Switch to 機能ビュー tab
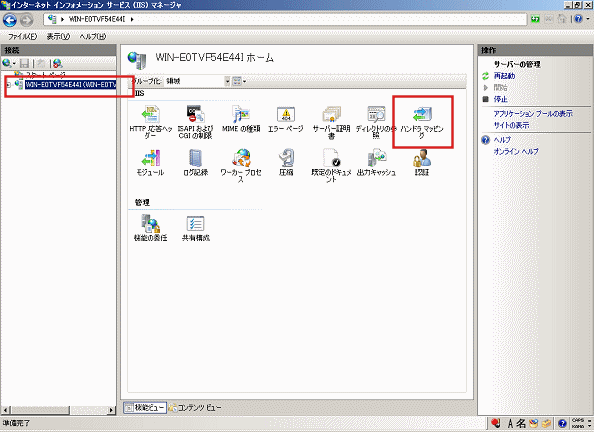Image resolution: width=594 pixels, height=432 pixels. click(x=145, y=408)
